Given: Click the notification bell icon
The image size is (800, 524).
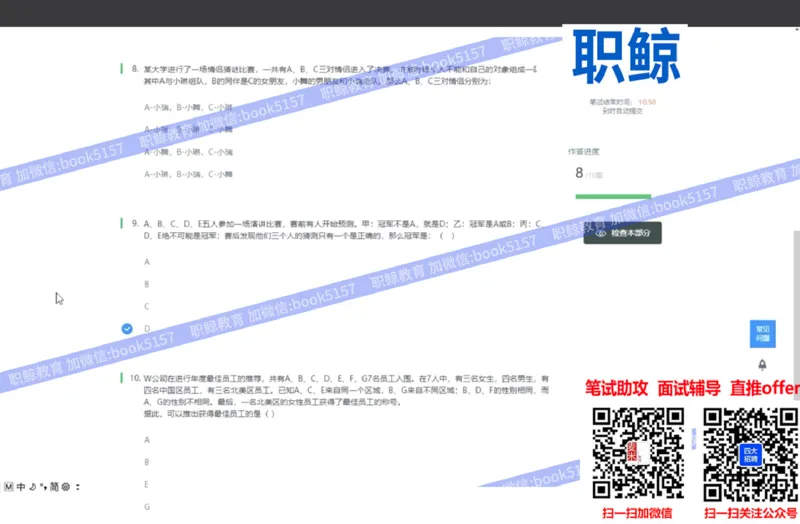Looking at the screenshot, I should click(x=762, y=365).
